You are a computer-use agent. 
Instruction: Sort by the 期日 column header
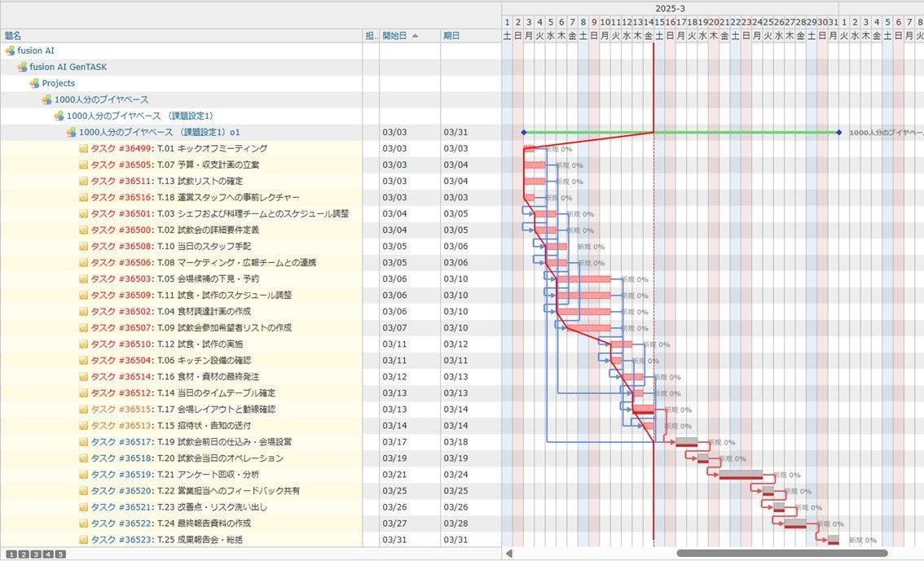pyautogui.click(x=451, y=36)
